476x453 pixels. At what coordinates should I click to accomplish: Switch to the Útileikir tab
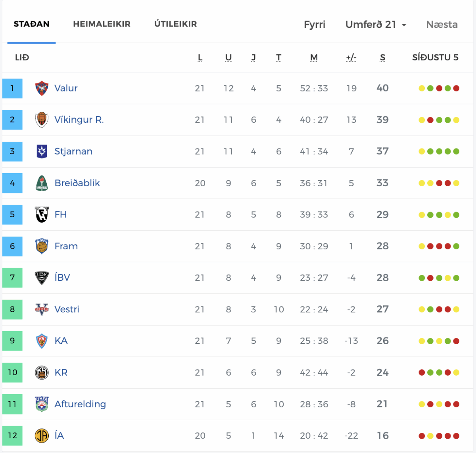(176, 24)
